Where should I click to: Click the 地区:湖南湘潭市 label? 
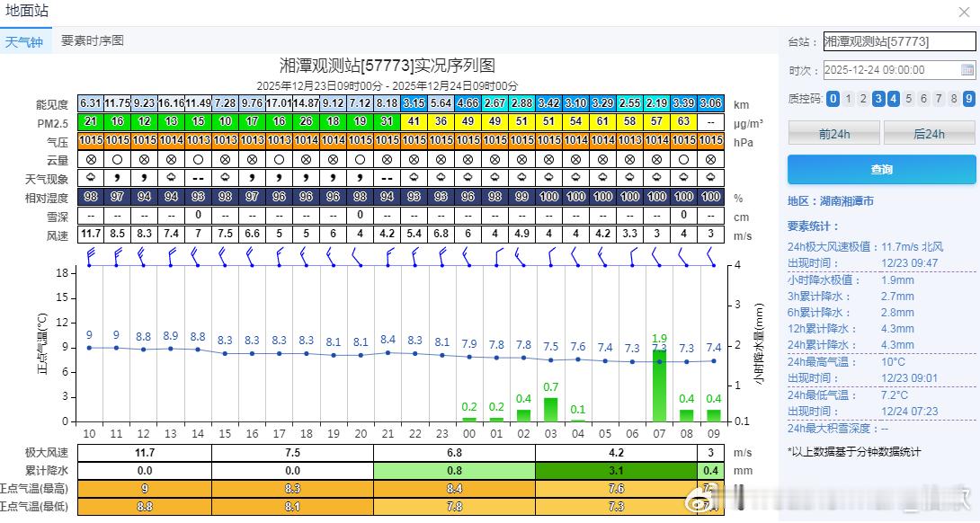click(831, 201)
